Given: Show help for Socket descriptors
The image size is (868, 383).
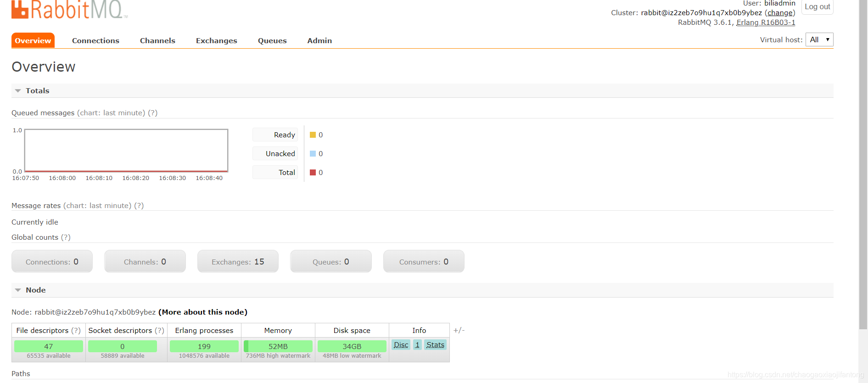Looking at the screenshot, I should pyautogui.click(x=159, y=331).
